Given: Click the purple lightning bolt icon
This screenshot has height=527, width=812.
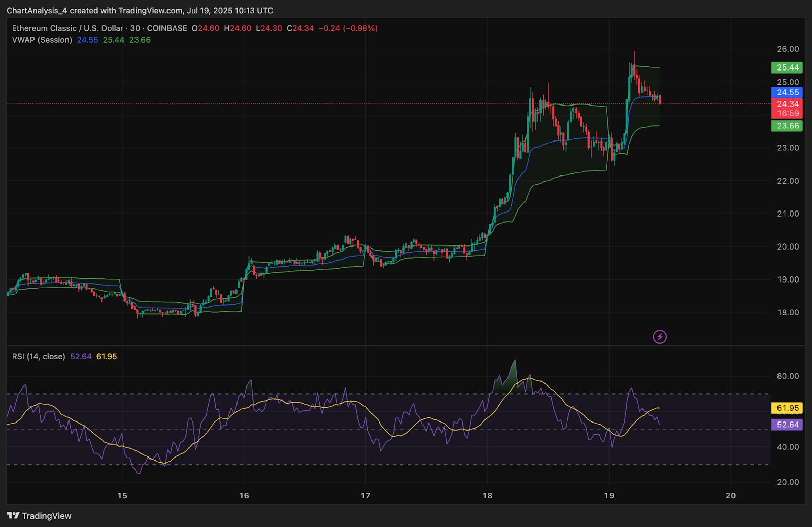Looking at the screenshot, I should point(659,337).
